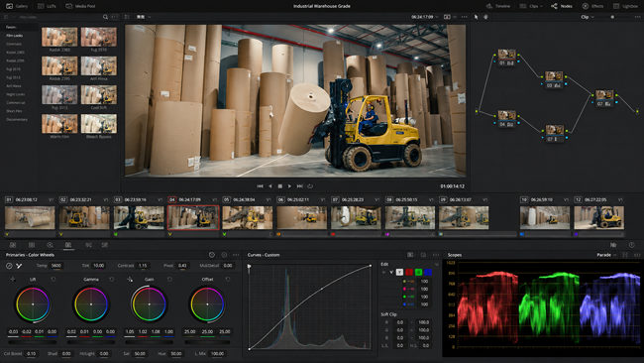The height and width of the screenshot is (363, 644).
Task: Select the Warm Film look thumbnail
Action: pos(59,124)
